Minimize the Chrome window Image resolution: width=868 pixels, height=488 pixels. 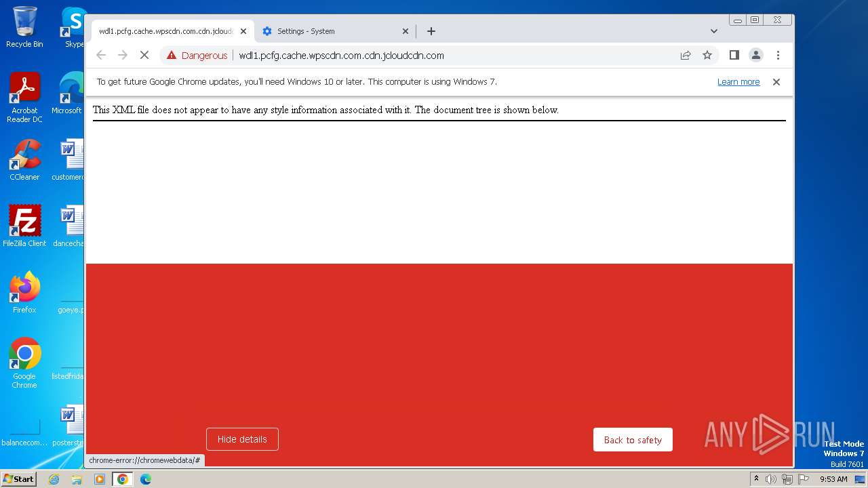click(x=738, y=20)
